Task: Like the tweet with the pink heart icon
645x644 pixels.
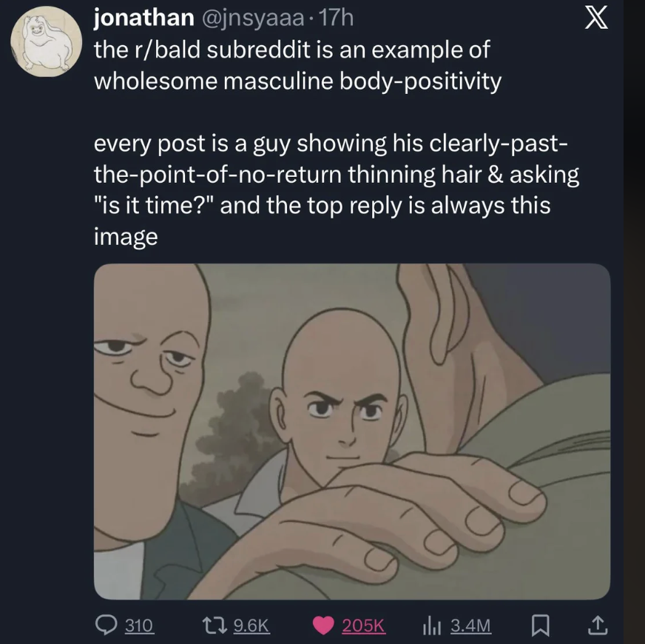Action: coord(323,625)
